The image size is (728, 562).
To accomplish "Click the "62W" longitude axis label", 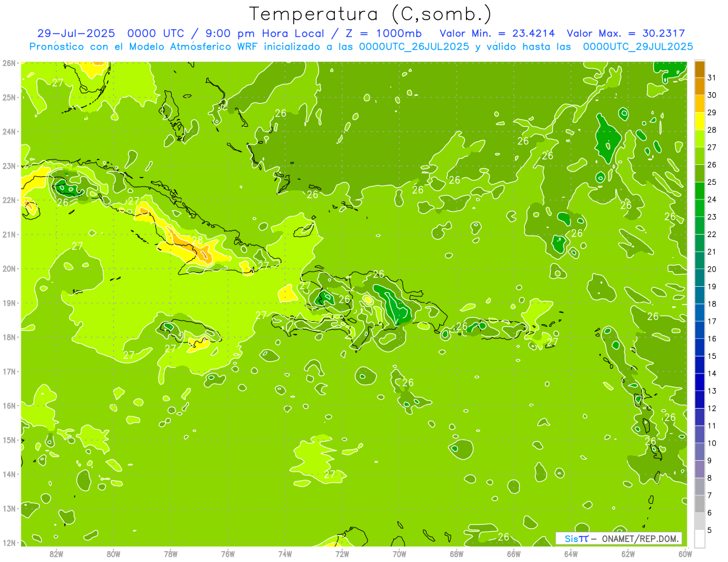I will (x=628, y=554).
